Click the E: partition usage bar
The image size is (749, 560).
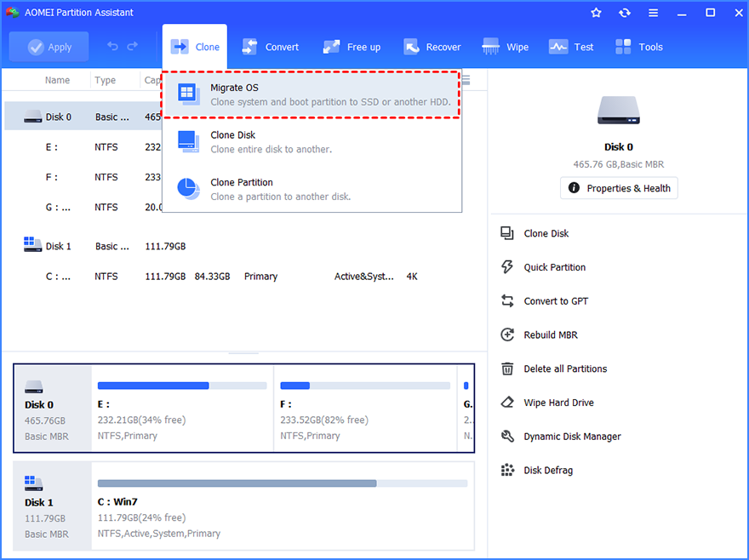coord(182,386)
